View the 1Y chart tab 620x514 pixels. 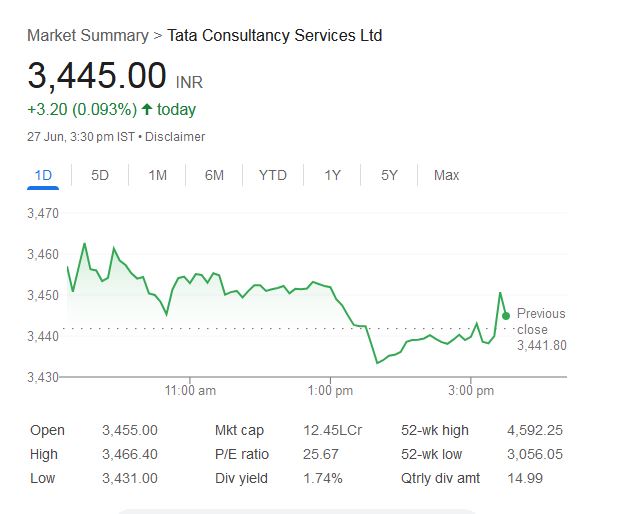click(332, 175)
